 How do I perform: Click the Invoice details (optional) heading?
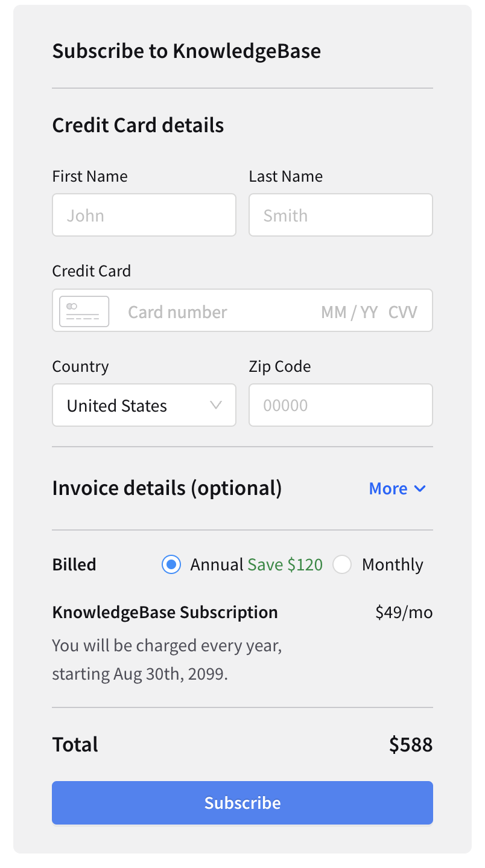[167, 488]
